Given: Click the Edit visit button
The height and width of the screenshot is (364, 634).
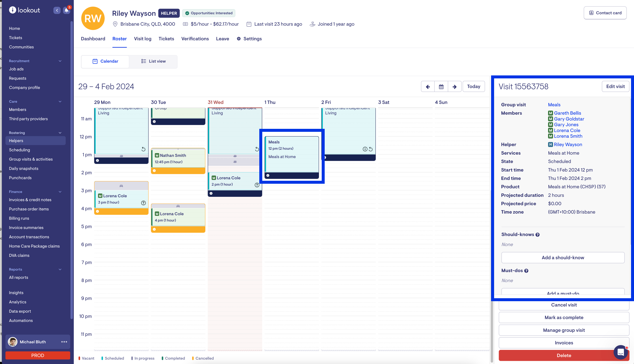Looking at the screenshot, I should (x=615, y=87).
